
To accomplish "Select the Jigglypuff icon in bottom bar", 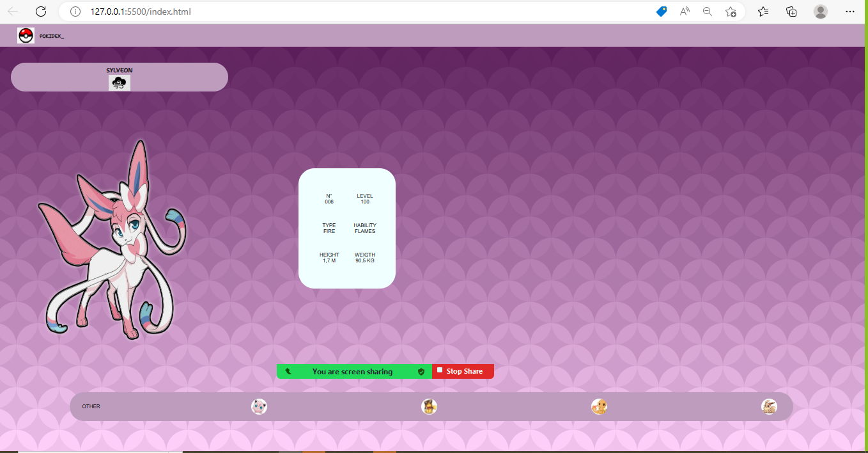I will coord(259,406).
